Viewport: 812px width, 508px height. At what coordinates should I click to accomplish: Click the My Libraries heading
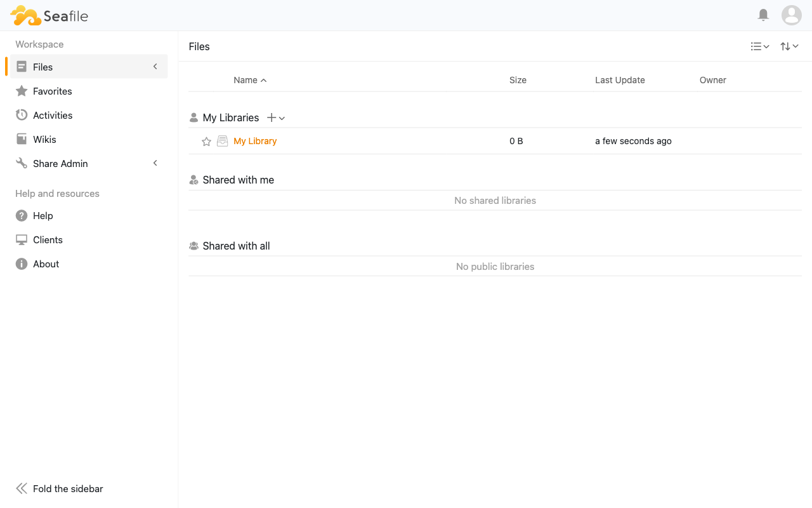click(231, 117)
